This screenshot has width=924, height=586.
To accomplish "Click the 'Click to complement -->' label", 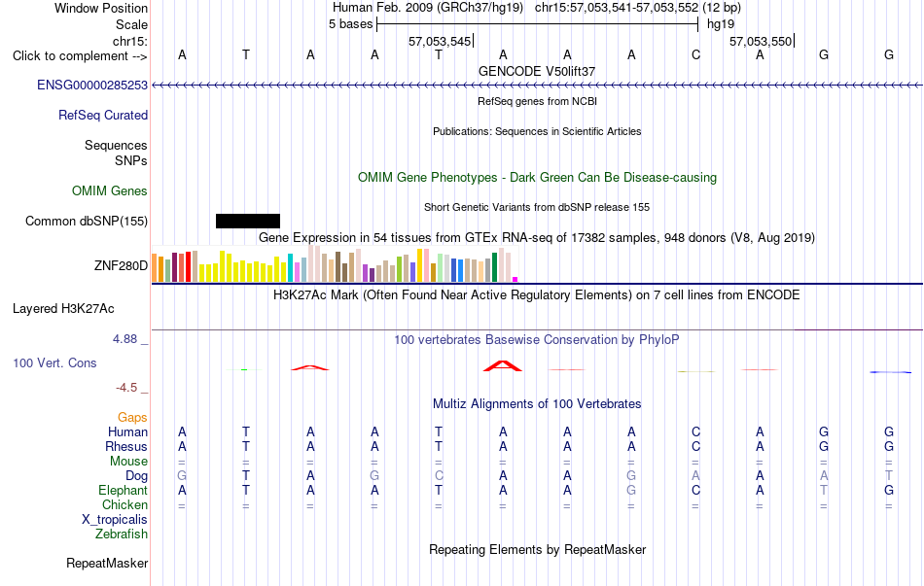I will coord(80,56).
